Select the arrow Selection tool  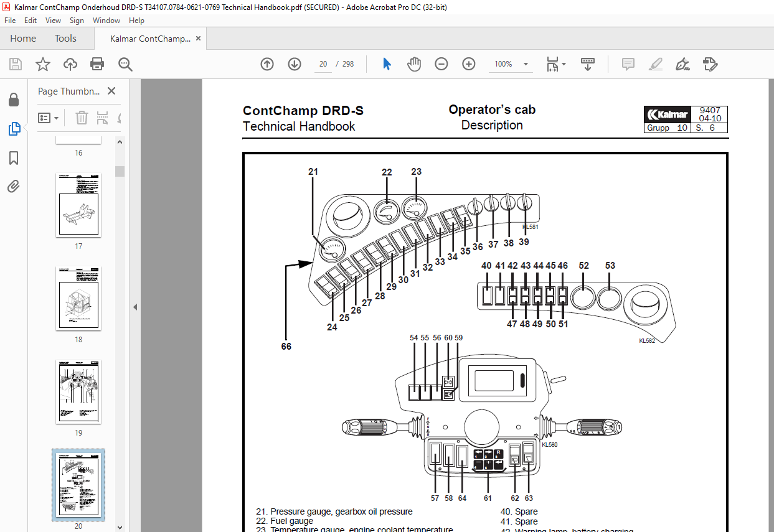point(387,64)
